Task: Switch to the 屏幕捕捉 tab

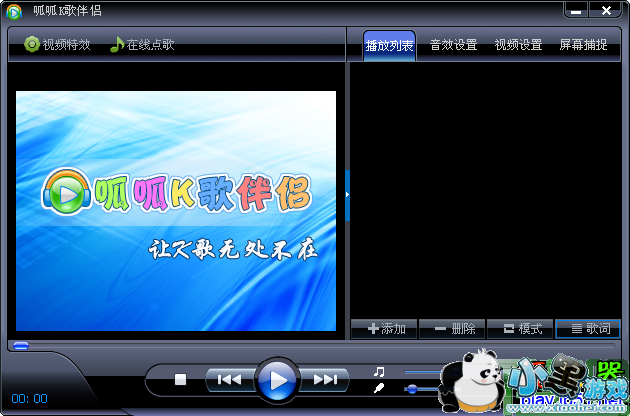Action: coord(583,45)
